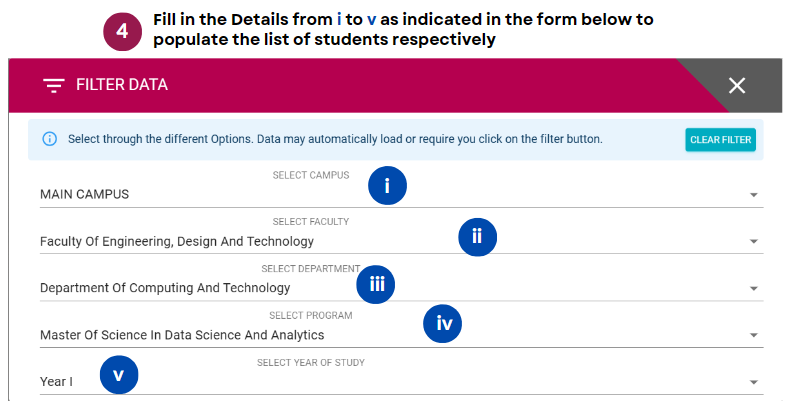This screenshot has width=788, height=410.
Task: Select the MAIN CAMPUS field value
Action: click(84, 194)
